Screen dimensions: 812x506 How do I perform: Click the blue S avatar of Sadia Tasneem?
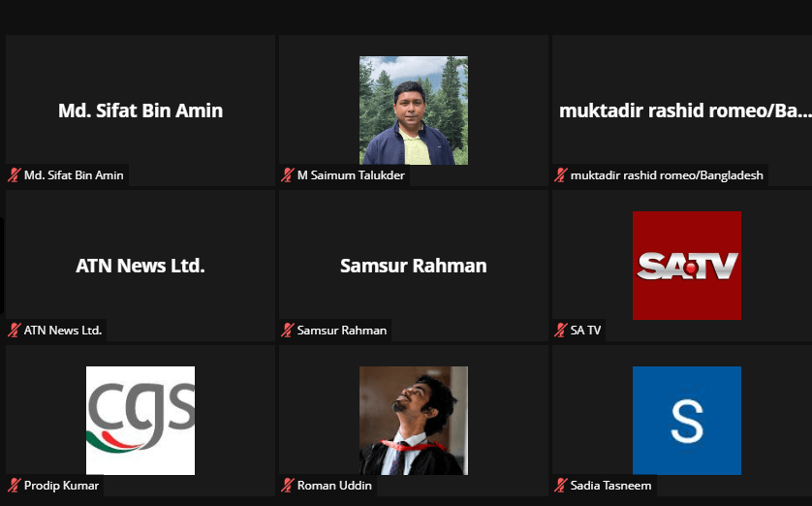(687, 421)
